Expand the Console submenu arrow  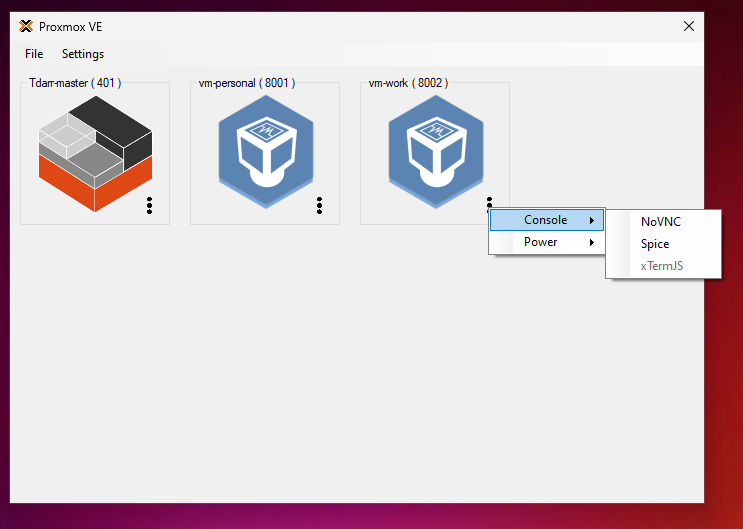(592, 220)
